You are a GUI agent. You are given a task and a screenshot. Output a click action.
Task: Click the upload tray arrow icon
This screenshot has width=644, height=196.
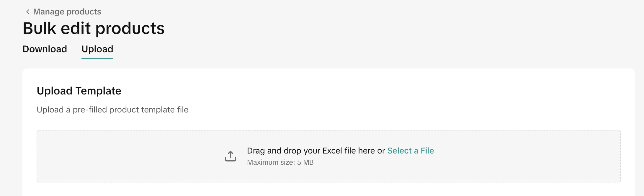pyautogui.click(x=231, y=156)
